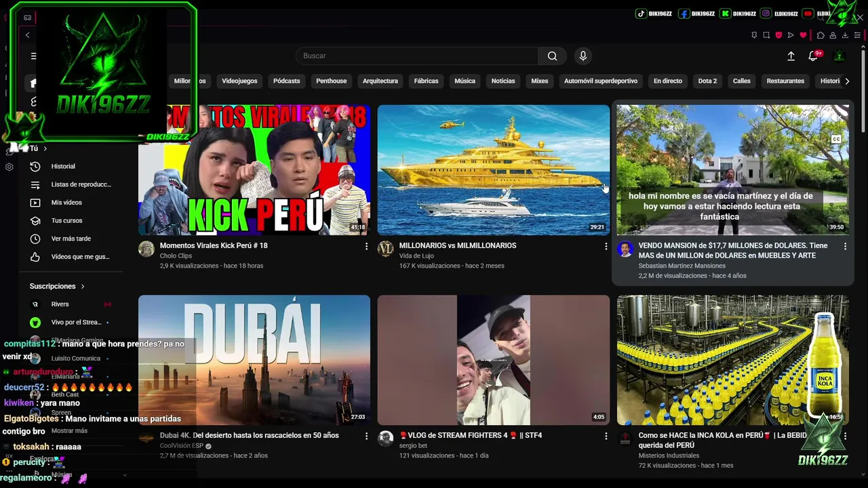Select the Fábricas category chip
Image resolution: width=868 pixels, height=488 pixels.
(426, 81)
